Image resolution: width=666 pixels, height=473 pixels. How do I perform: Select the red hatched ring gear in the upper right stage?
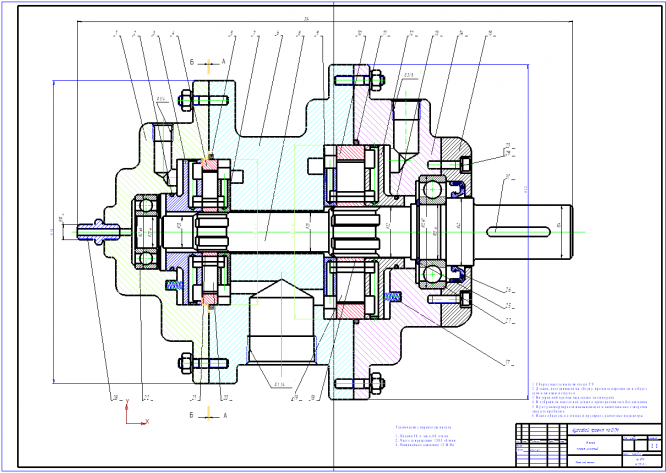click(x=350, y=153)
